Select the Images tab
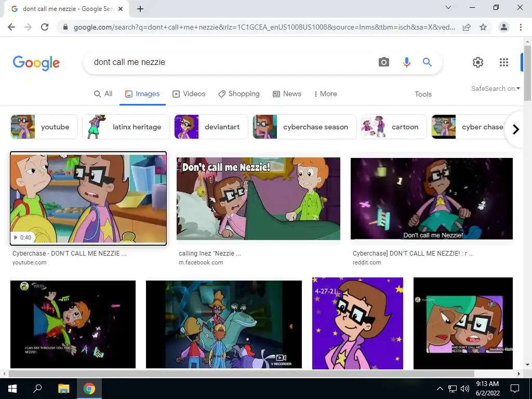The image size is (532, 399). click(x=142, y=94)
